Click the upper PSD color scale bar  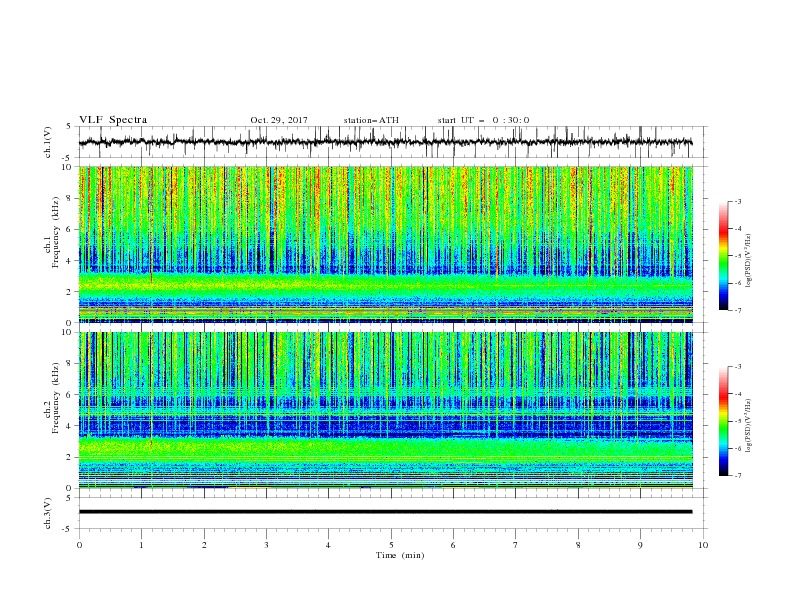point(723,256)
